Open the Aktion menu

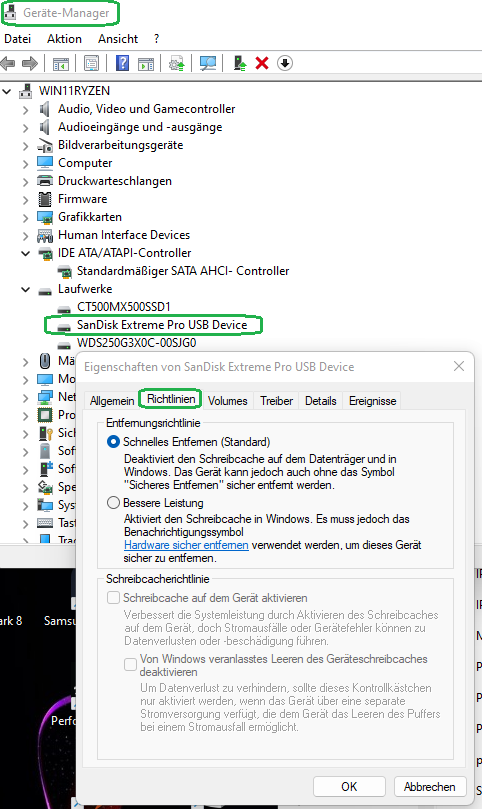pyautogui.click(x=64, y=39)
